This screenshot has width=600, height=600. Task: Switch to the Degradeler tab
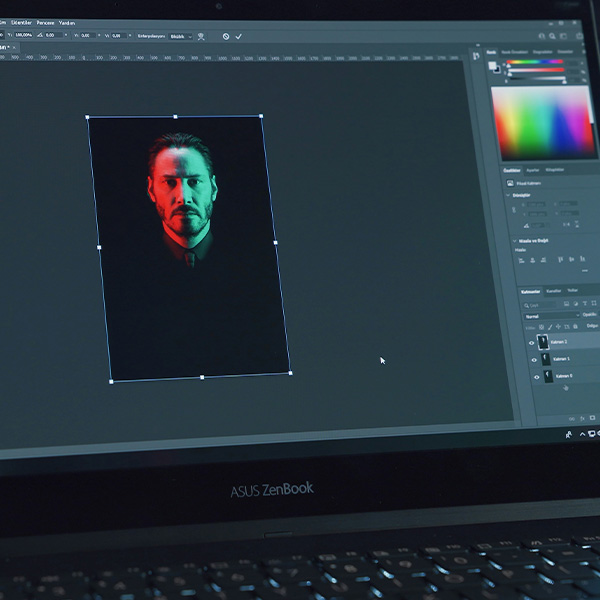[x=543, y=52]
